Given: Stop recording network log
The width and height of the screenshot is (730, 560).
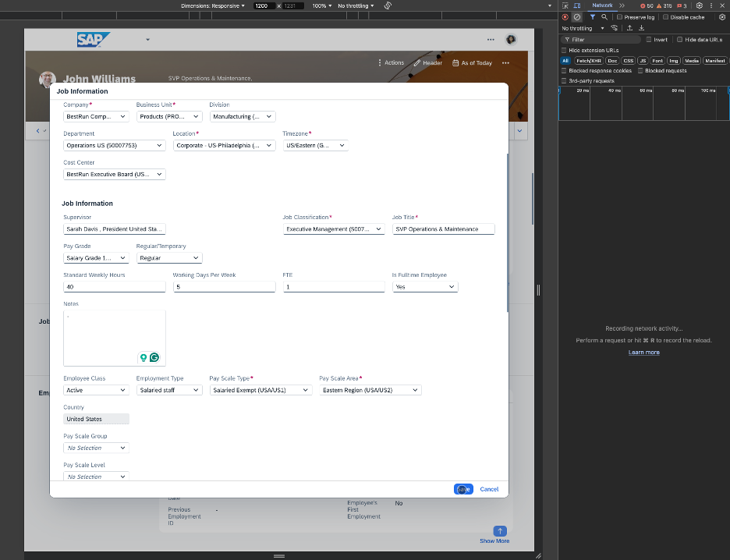Looking at the screenshot, I should tap(565, 17).
